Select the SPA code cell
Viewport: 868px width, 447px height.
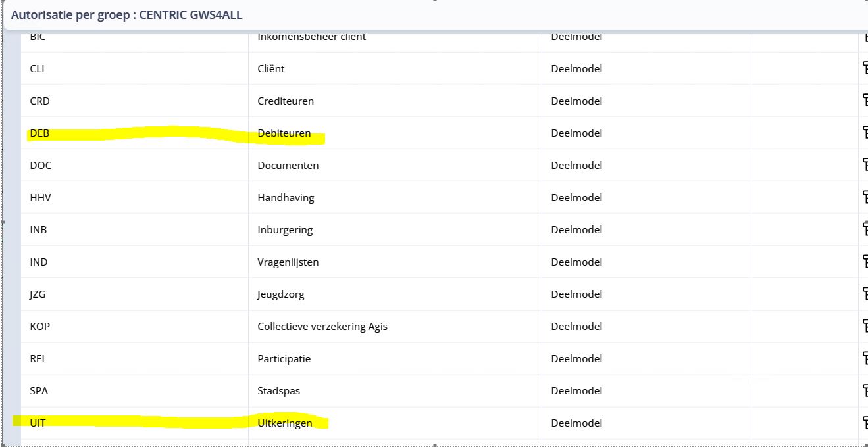pyautogui.click(x=134, y=390)
